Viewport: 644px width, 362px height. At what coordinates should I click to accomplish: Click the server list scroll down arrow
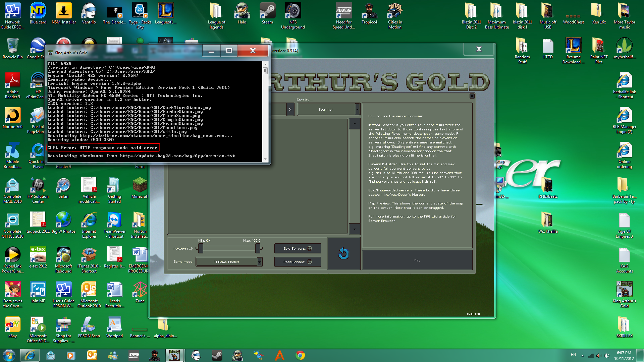pos(355,229)
